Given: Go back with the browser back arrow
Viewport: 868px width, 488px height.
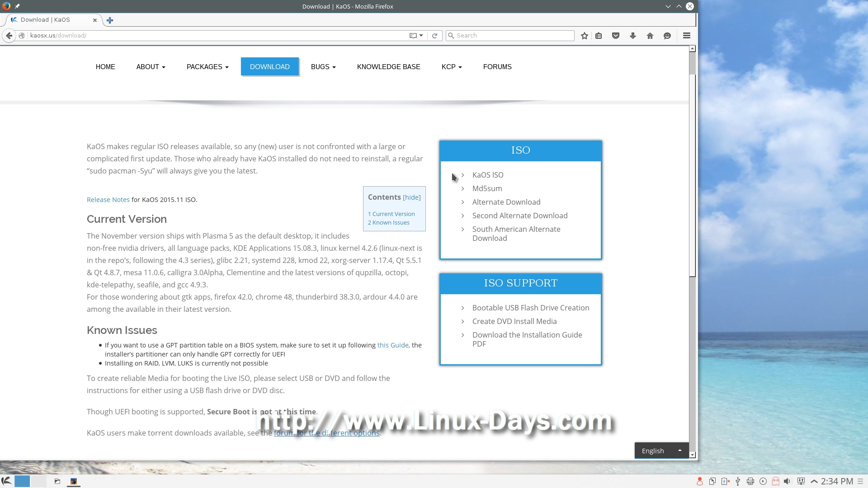Looking at the screenshot, I should click(9, 36).
